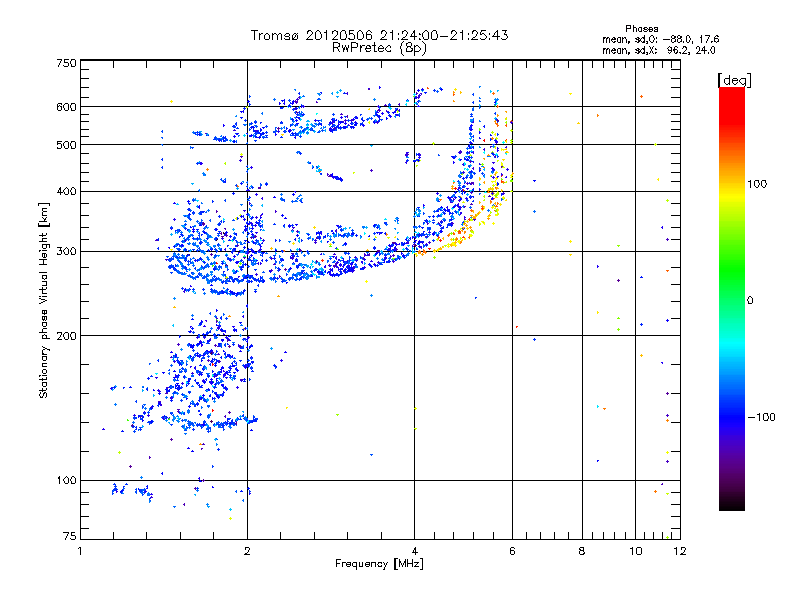Click the '[deg]' colorbar unit label
This screenshot has width=800, height=600.
pyautogui.click(x=734, y=80)
